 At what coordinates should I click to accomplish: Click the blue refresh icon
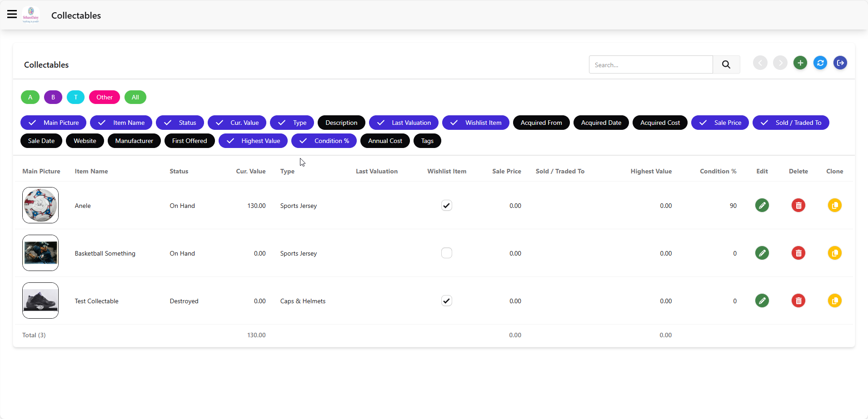pos(820,63)
